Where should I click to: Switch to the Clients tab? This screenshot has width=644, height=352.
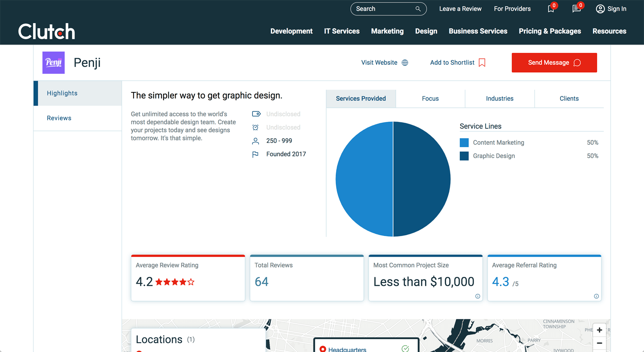pos(569,99)
